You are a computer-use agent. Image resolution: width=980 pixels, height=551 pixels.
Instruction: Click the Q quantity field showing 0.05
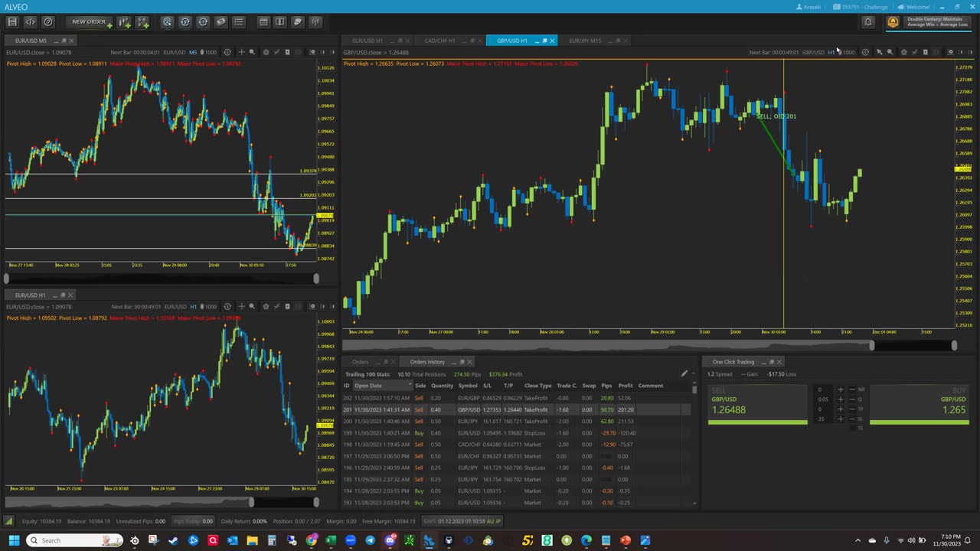[x=823, y=399]
